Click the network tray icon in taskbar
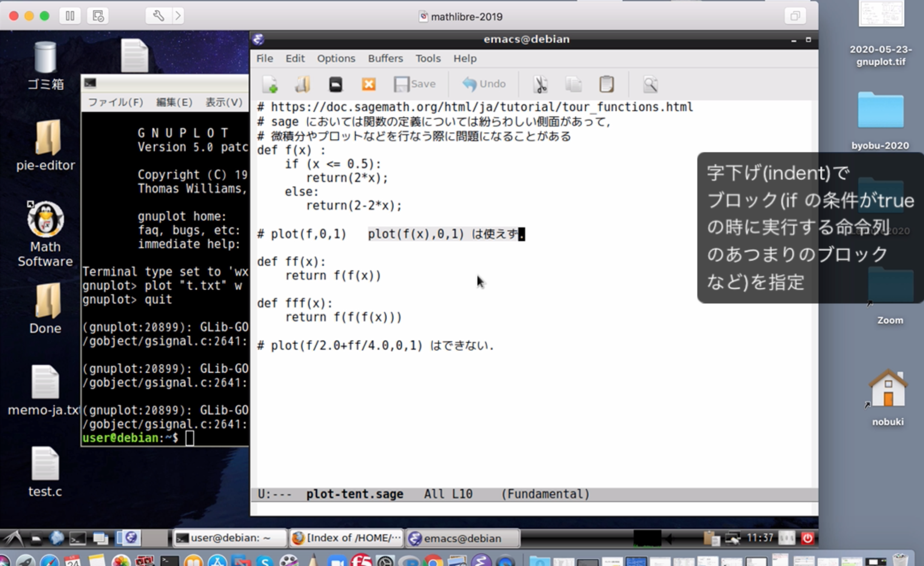924x566 pixels. point(732,538)
